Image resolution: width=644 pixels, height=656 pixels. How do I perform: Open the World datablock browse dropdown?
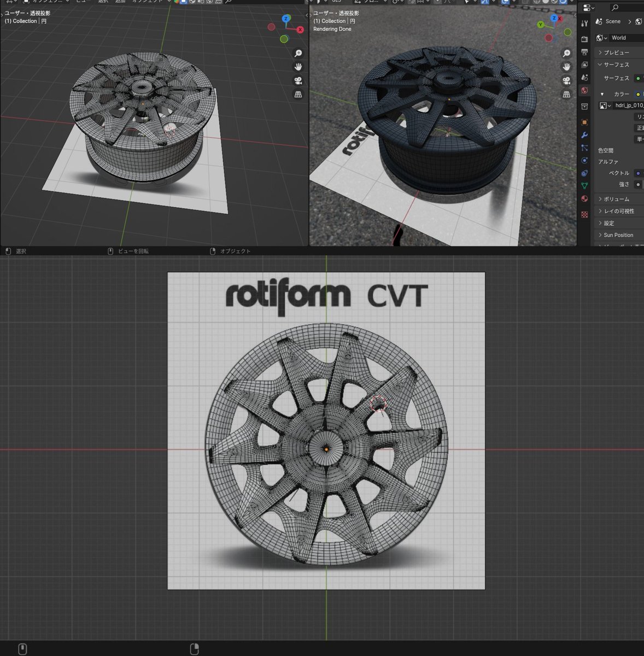tap(602, 38)
